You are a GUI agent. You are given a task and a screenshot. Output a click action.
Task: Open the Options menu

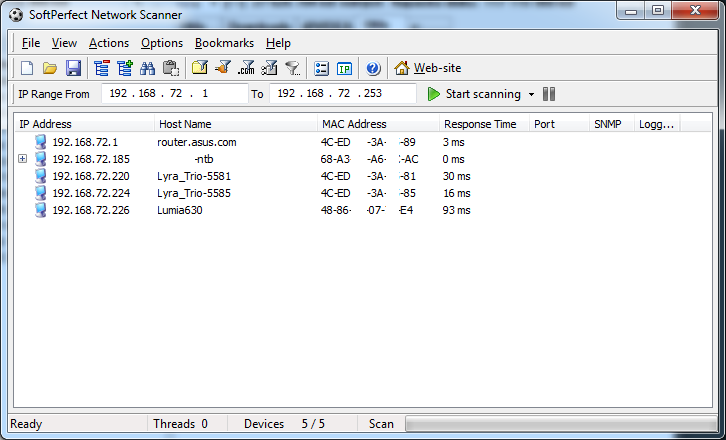coord(161,43)
